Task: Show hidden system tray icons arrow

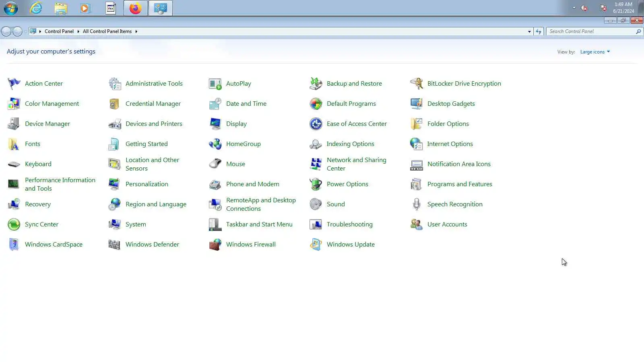Action: tap(574, 8)
